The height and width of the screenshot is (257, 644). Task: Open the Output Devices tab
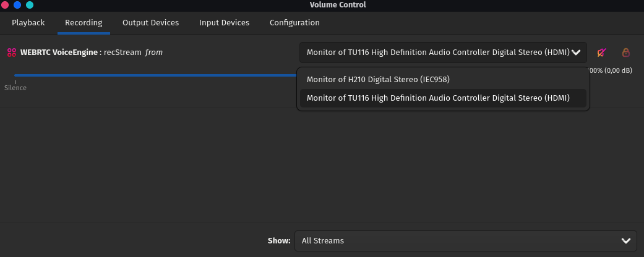point(150,23)
